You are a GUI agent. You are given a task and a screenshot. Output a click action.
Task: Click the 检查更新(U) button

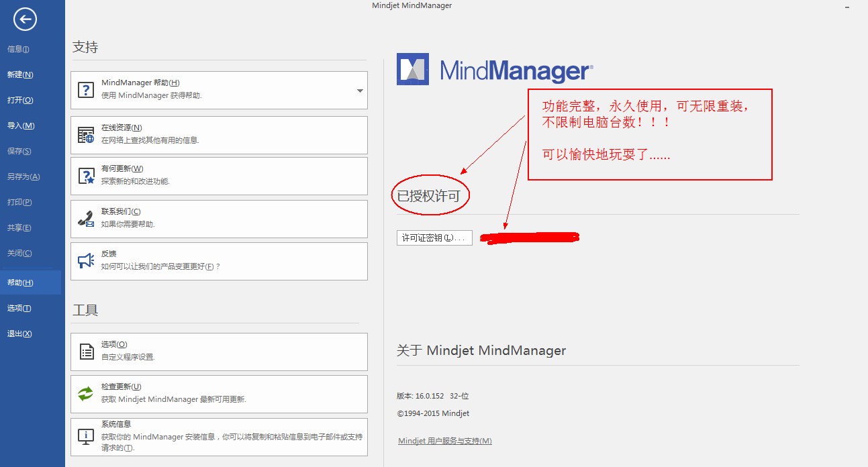219,394
